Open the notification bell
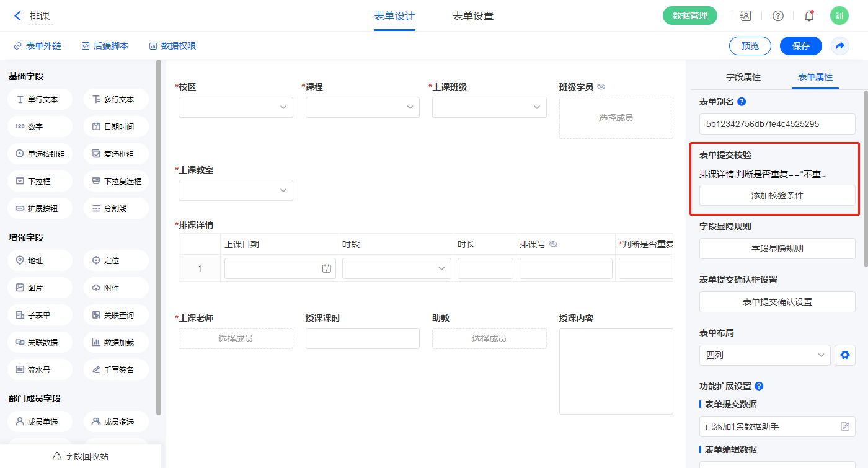 click(809, 16)
